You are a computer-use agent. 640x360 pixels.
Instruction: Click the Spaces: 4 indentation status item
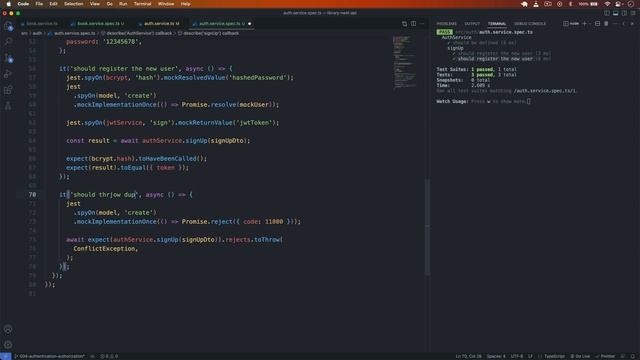496,356
